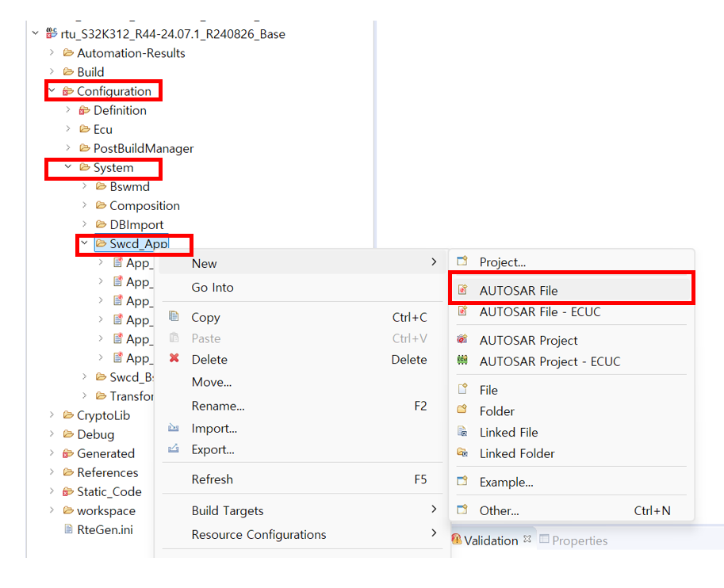This screenshot has height=588, width=724.
Task: Click the Copy icon in context menu
Action: 174,317
